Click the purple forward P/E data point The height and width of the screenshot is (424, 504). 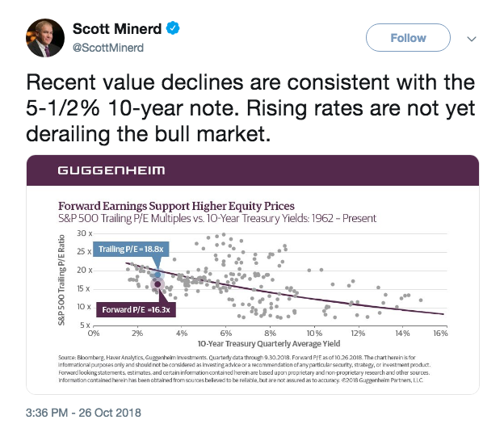pos(157,284)
